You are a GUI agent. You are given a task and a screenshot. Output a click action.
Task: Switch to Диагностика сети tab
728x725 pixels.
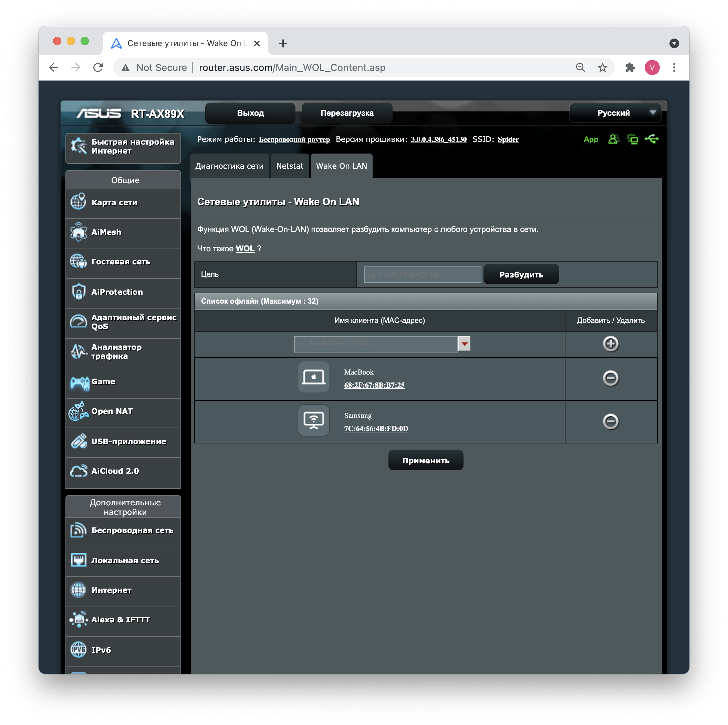tap(229, 166)
